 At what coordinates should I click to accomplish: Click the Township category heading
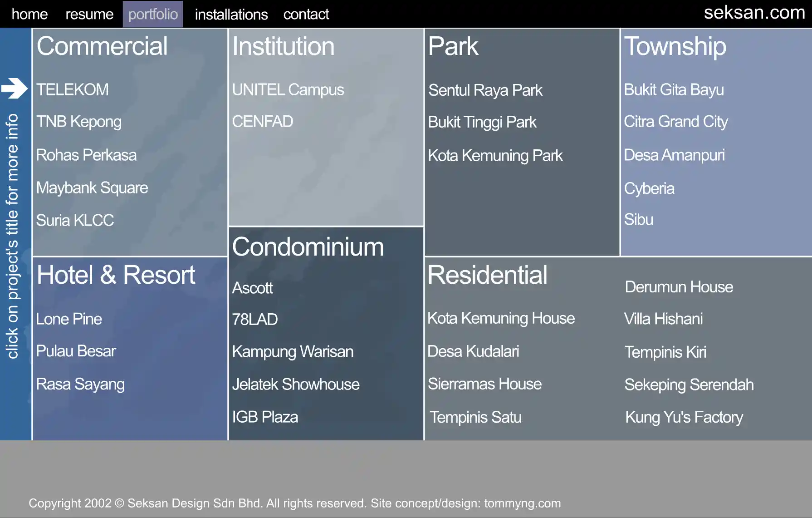coord(675,47)
